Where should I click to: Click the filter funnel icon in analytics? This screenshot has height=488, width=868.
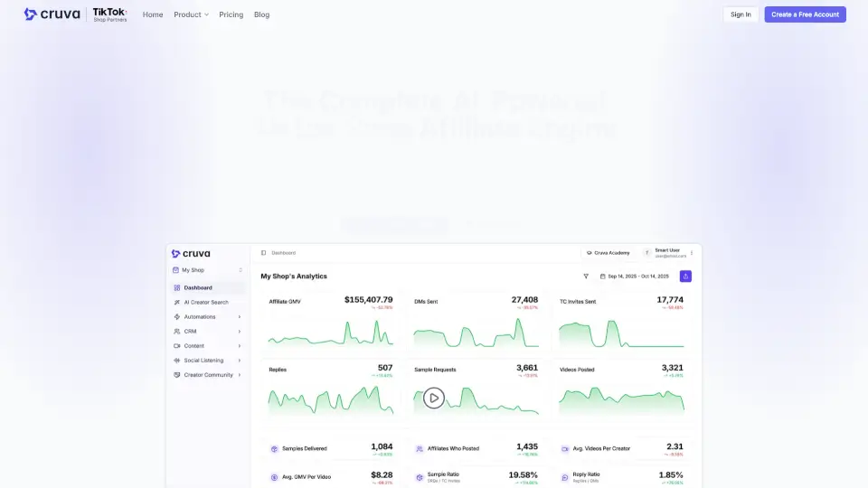[586, 277]
